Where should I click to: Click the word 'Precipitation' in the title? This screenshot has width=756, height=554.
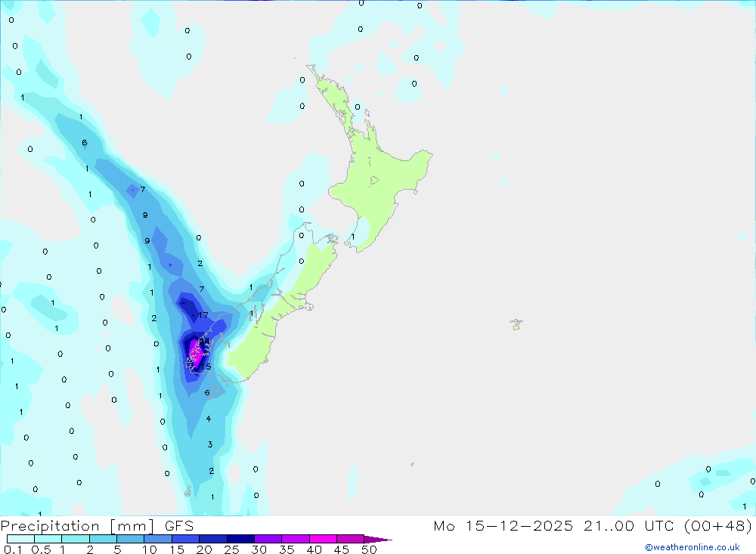click(50, 526)
